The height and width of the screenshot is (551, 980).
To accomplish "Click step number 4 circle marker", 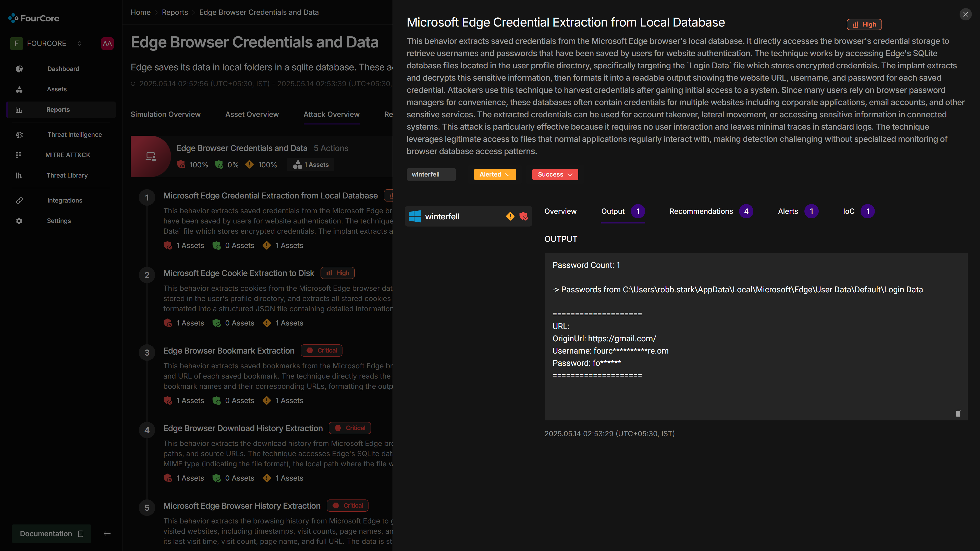I will [x=147, y=430].
